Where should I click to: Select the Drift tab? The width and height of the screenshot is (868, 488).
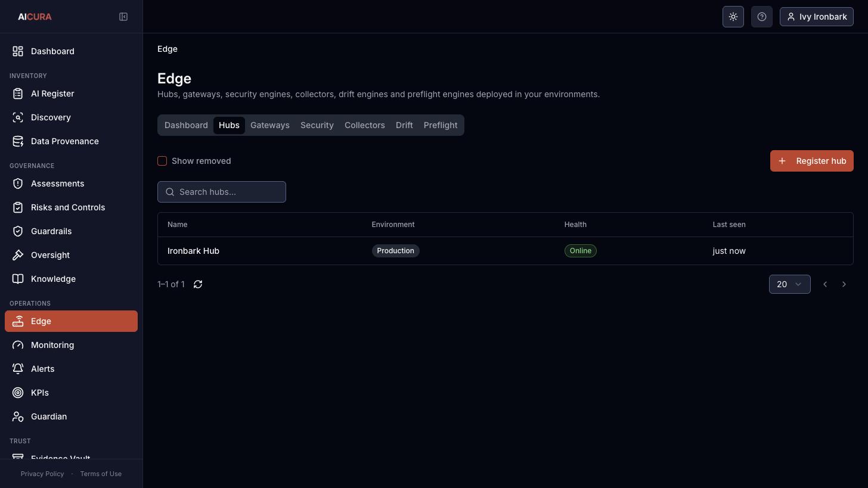[404, 125]
